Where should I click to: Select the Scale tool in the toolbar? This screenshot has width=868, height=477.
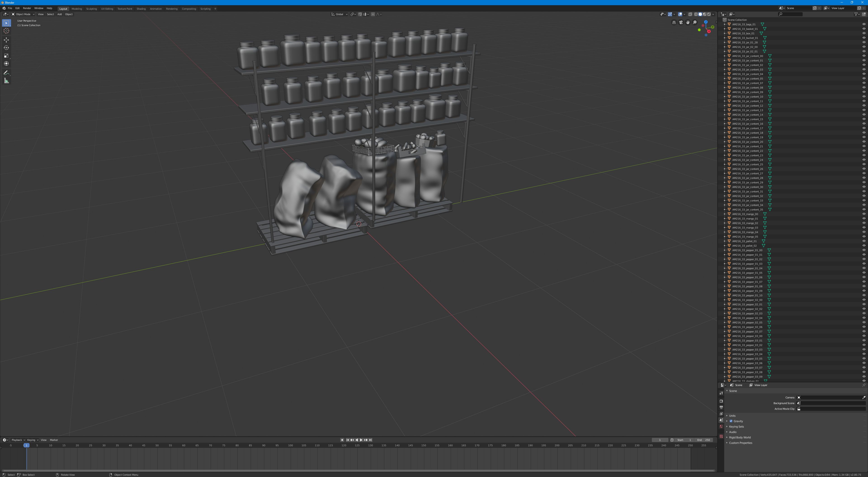point(6,56)
